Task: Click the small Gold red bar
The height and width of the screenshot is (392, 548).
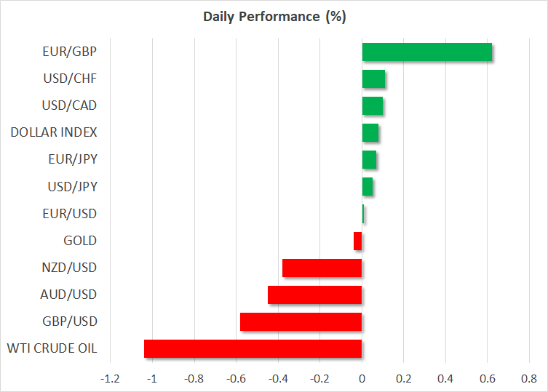Action: 357,241
